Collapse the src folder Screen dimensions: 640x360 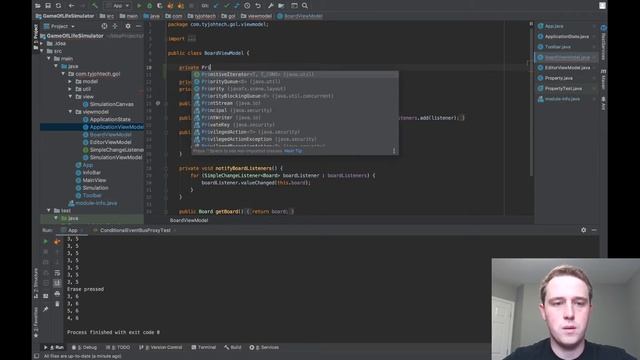pos(42,51)
